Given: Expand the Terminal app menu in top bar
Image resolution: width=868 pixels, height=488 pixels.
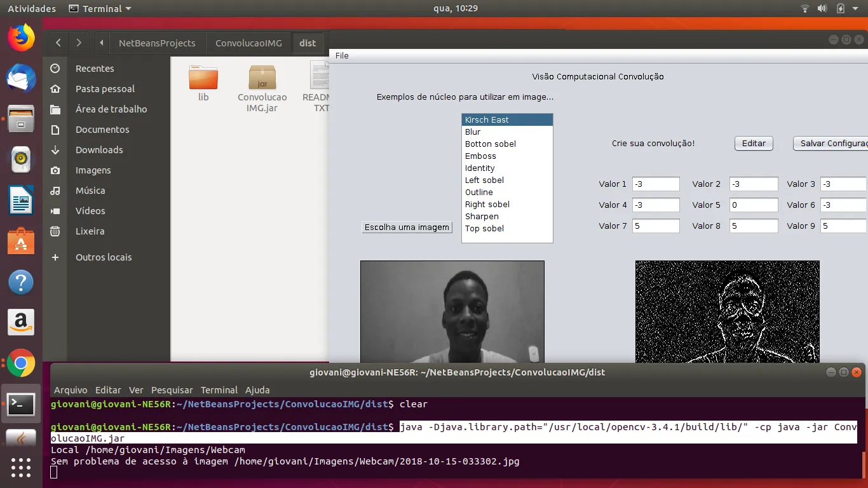Looking at the screenshot, I should [x=100, y=9].
